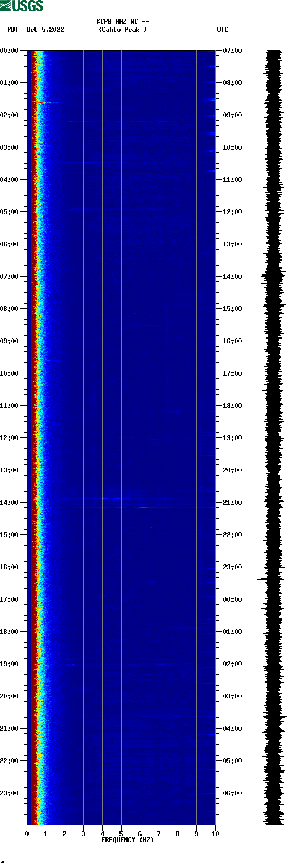The width and height of the screenshot is (297, 868).
Task: Click the PDT time label '09:00'
Action: click(x=9, y=341)
